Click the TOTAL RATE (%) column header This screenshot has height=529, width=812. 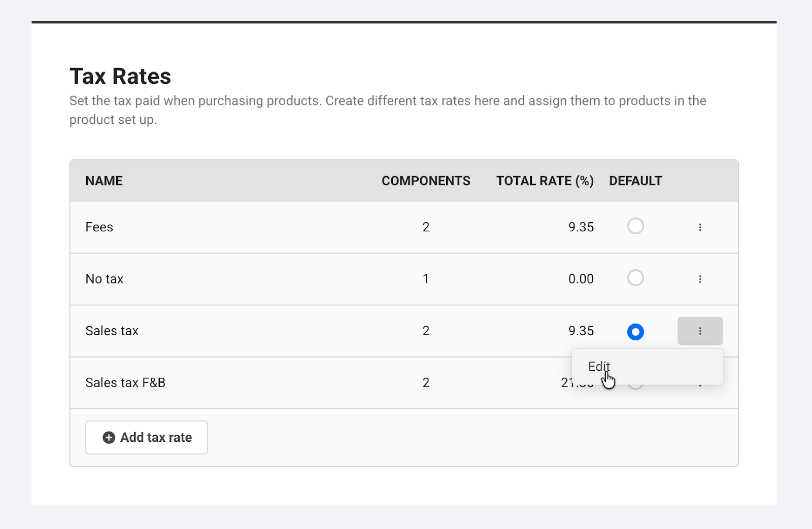pyautogui.click(x=545, y=181)
